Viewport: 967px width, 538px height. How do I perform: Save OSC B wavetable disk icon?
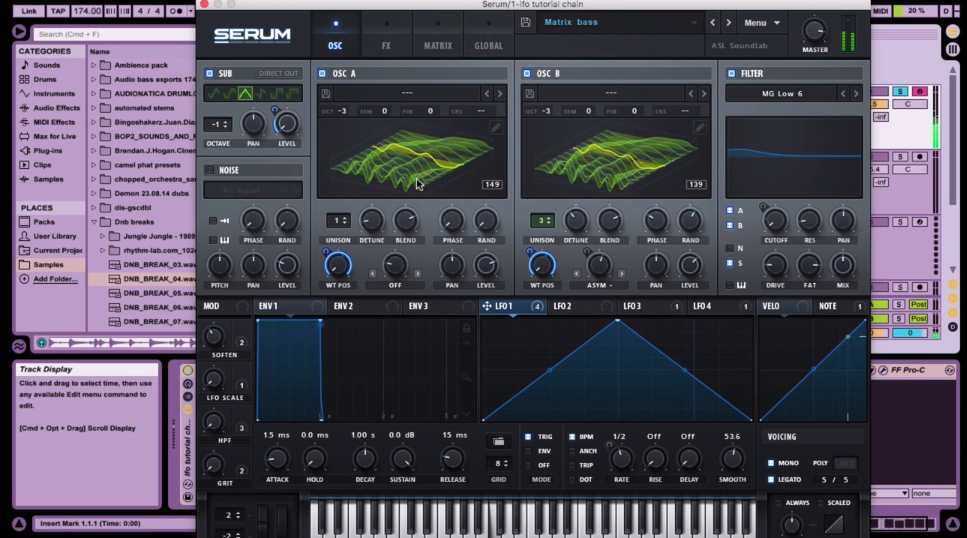(530, 93)
